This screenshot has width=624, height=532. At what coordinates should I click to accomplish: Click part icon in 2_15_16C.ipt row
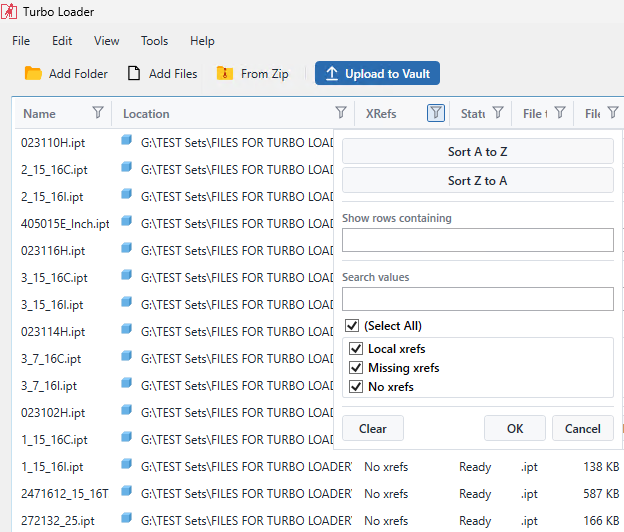(x=127, y=167)
